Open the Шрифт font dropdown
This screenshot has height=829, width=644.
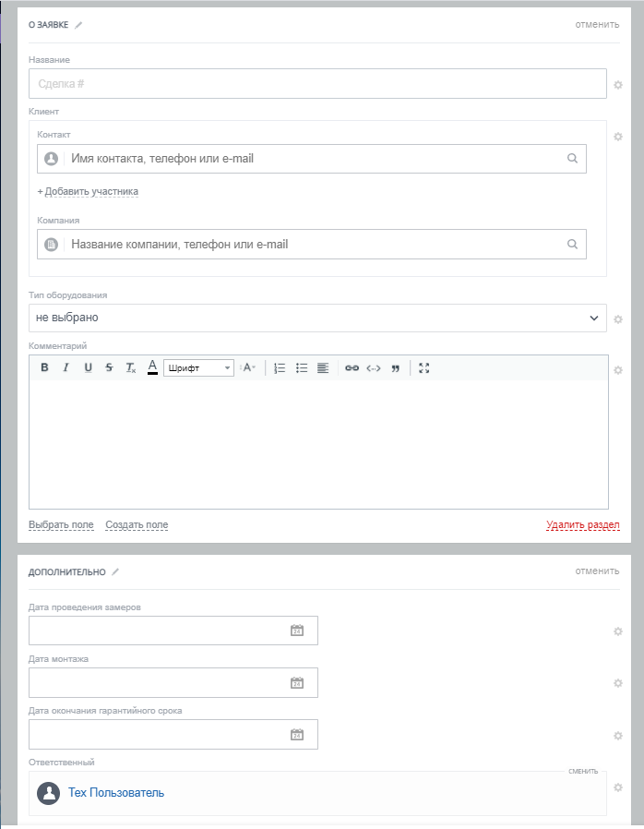(x=198, y=367)
